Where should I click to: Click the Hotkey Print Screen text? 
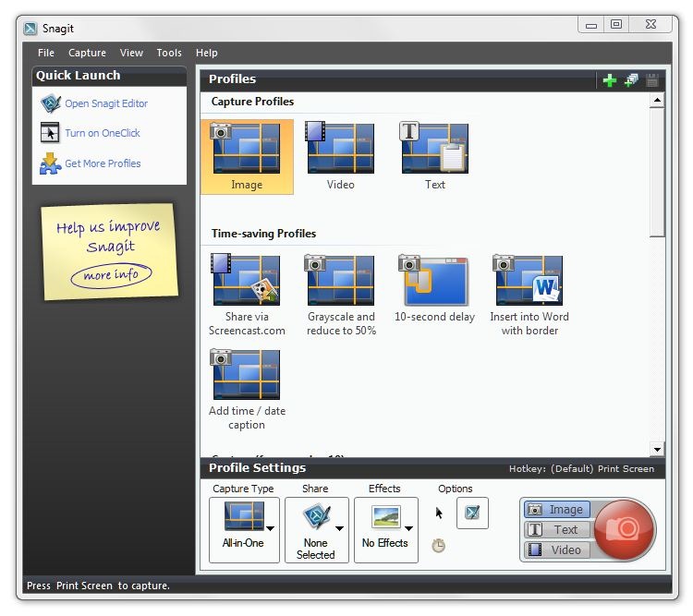[x=581, y=469]
